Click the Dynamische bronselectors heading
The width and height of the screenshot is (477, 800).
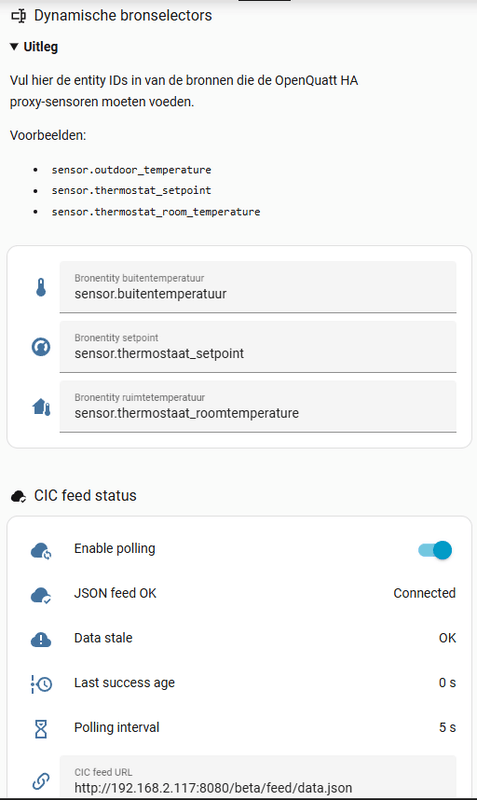point(123,15)
